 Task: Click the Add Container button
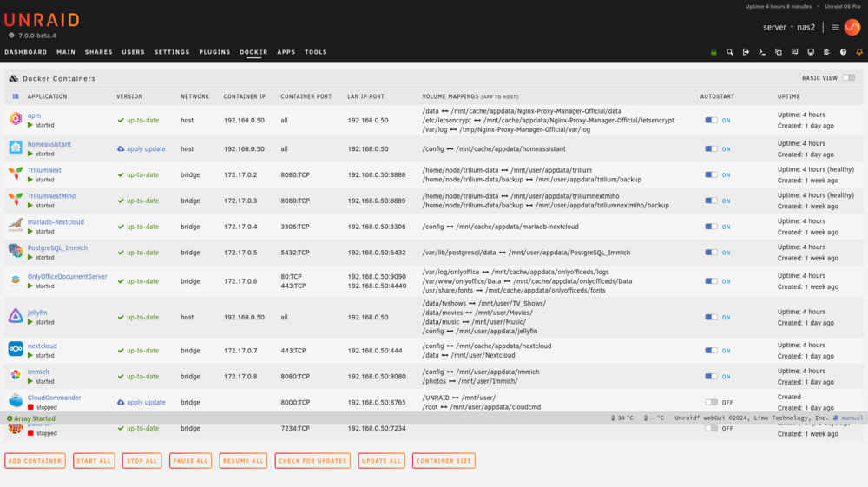click(x=35, y=460)
